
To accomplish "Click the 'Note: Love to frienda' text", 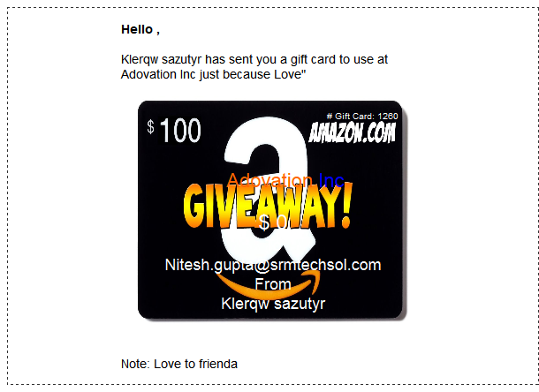I will [179, 364].
